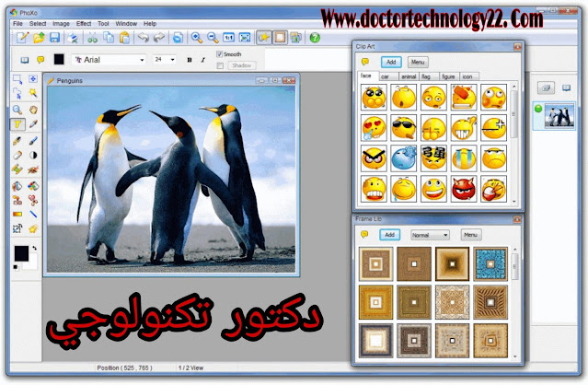Switch to the icon tab in Clip Art

tap(467, 76)
